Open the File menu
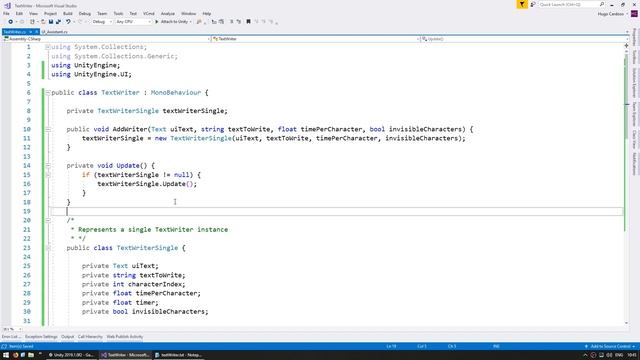The width and height of the screenshot is (640, 360). pos(6,13)
